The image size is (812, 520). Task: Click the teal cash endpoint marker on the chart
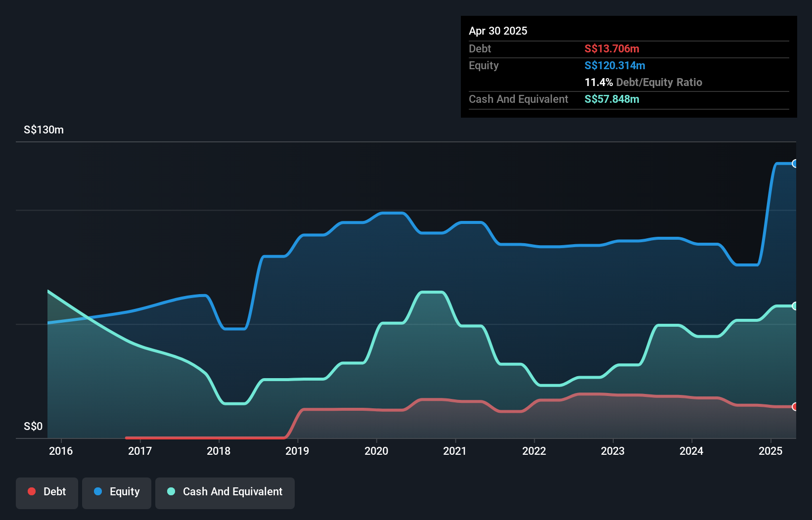(794, 305)
